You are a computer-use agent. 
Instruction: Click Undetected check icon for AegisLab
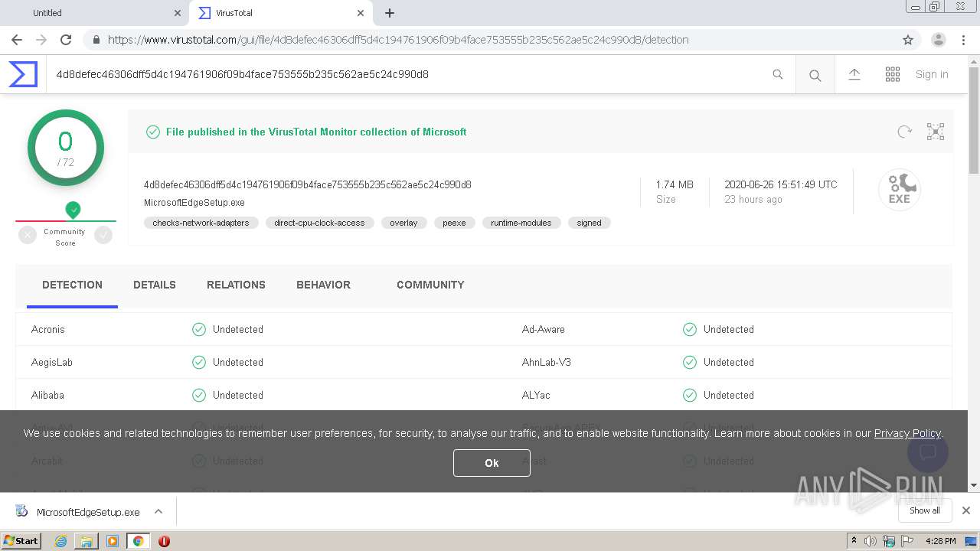(199, 362)
